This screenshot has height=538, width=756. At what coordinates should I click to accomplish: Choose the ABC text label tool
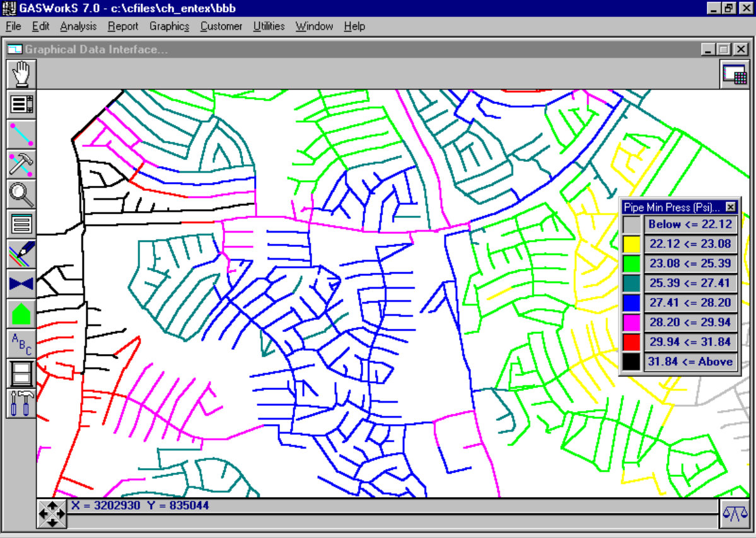click(21, 343)
